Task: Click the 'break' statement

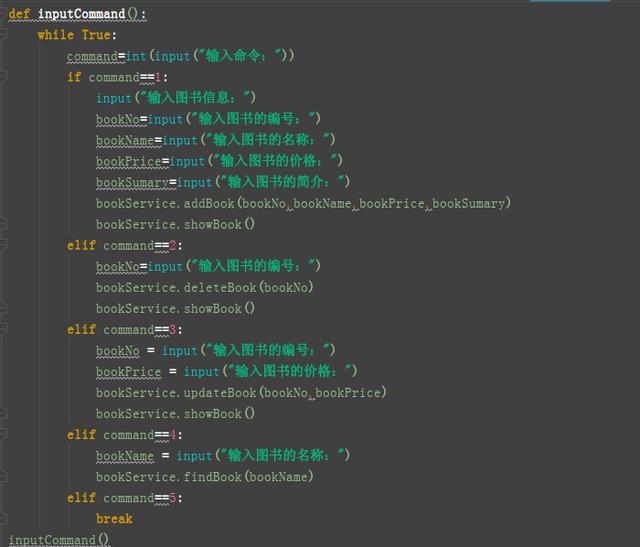Action: click(x=114, y=519)
